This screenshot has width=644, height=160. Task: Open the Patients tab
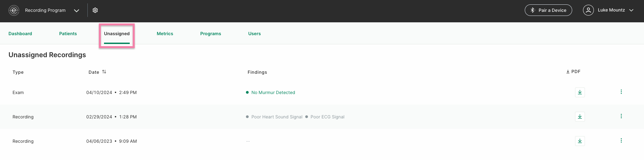click(x=68, y=34)
